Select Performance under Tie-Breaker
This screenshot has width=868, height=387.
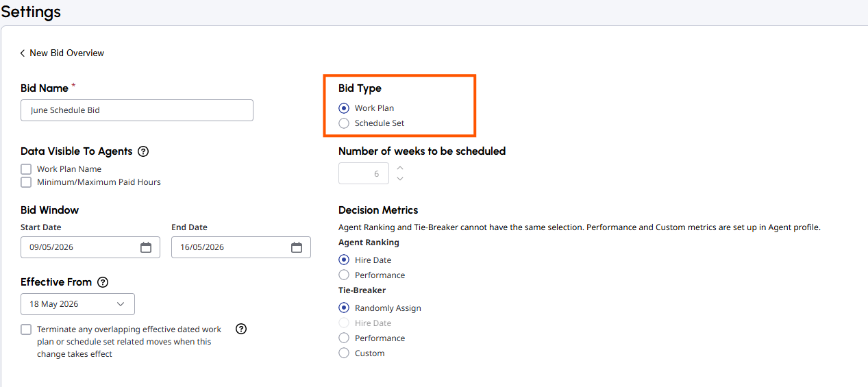pyautogui.click(x=344, y=338)
